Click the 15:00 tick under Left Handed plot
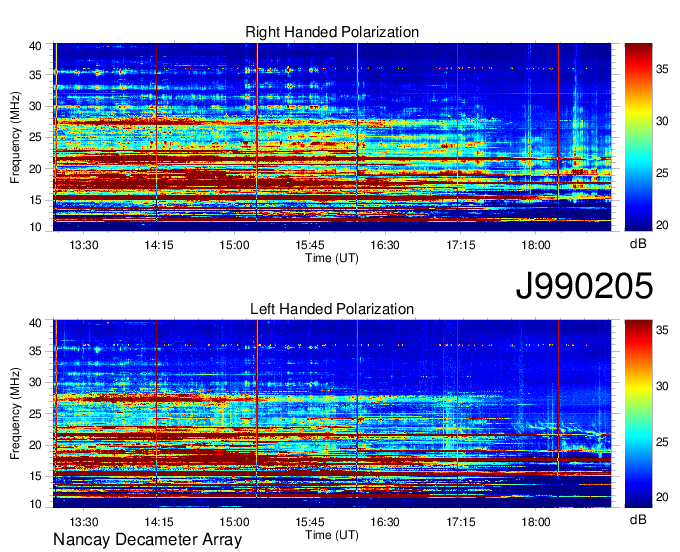The image size is (680, 552). tap(234, 522)
